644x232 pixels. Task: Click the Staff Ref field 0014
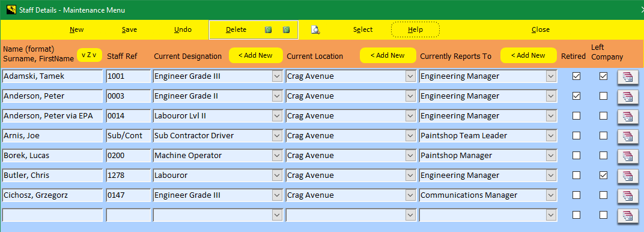pos(128,116)
